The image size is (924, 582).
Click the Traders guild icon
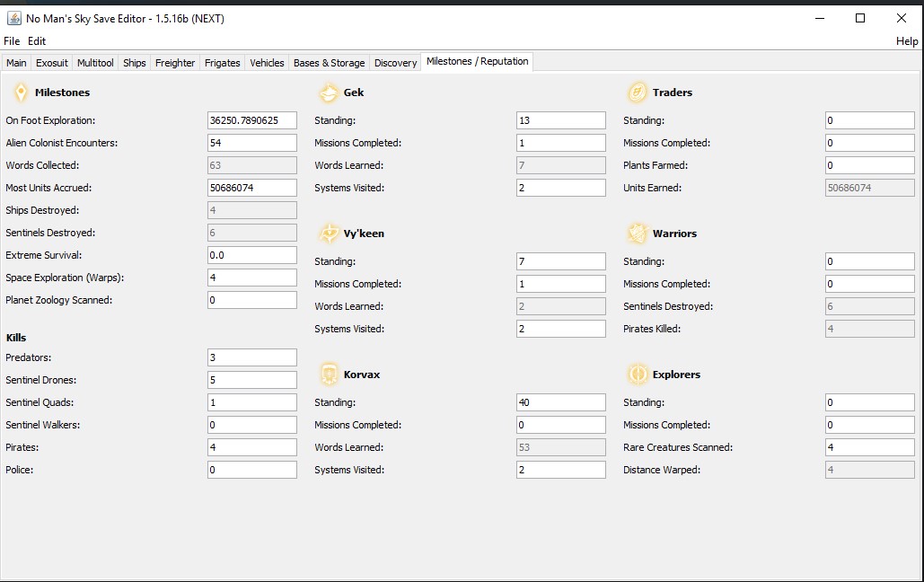[x=638, y=93]
